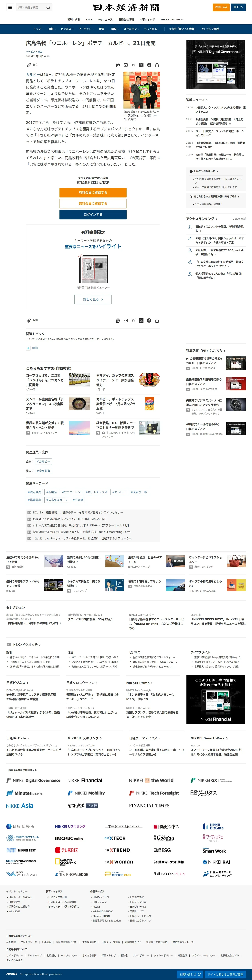Image resolution: width=252 pixels, height=980 pixels.
Task: Click the カルビー link in the article text
Action: click(33, 75)
